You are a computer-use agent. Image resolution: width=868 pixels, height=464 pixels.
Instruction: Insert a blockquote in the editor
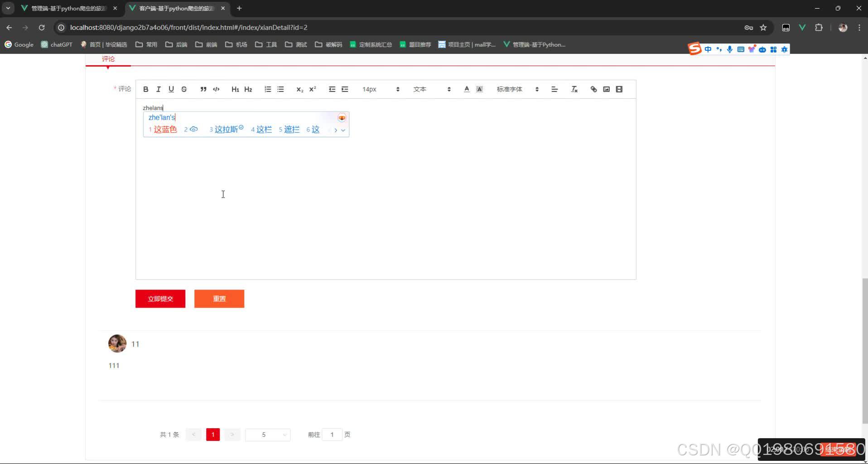(x=203, y=89)
